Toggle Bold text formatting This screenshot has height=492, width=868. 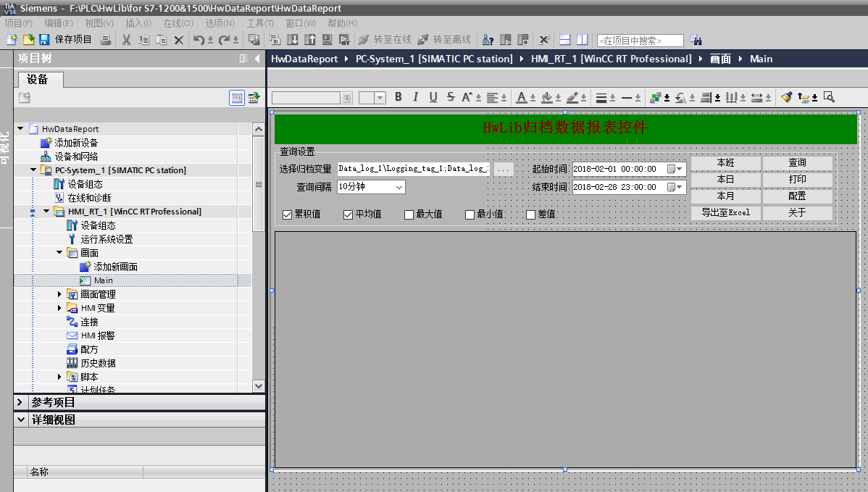pos(398,97)
